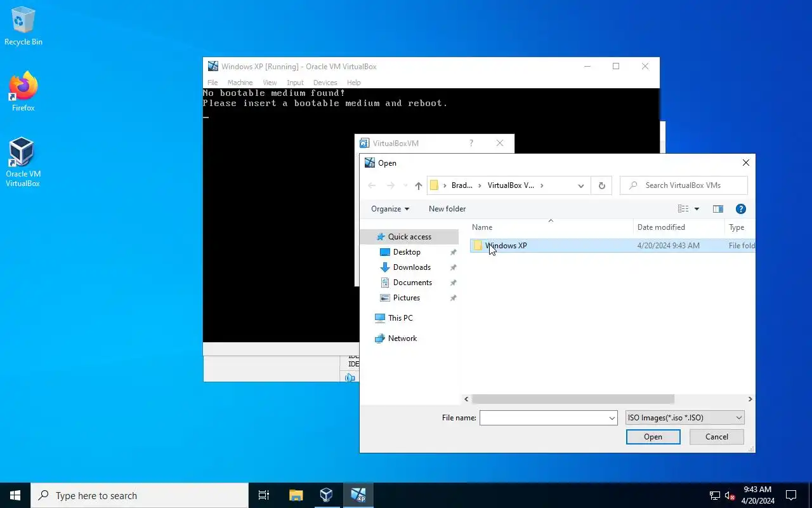Open File Explorer from the taskbar
The image size is (812, 508).
point(296,495)
